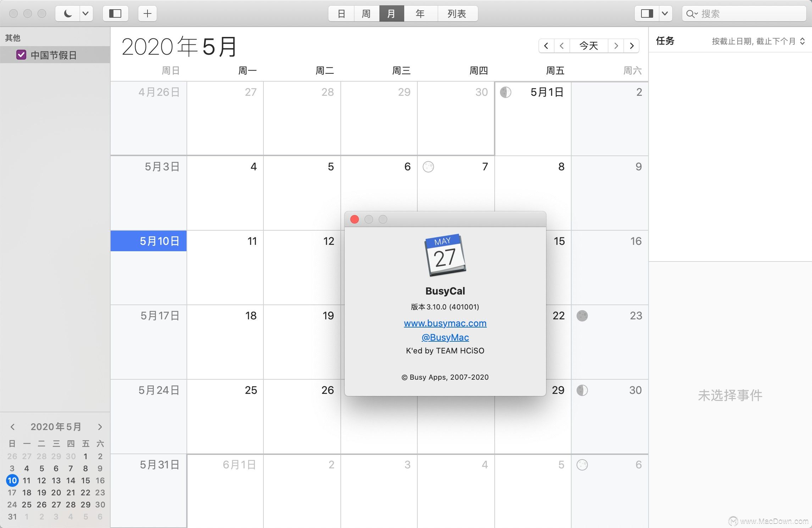Select day 18 in the month grid
Screen dimensions: 812x528
[225, 342]
